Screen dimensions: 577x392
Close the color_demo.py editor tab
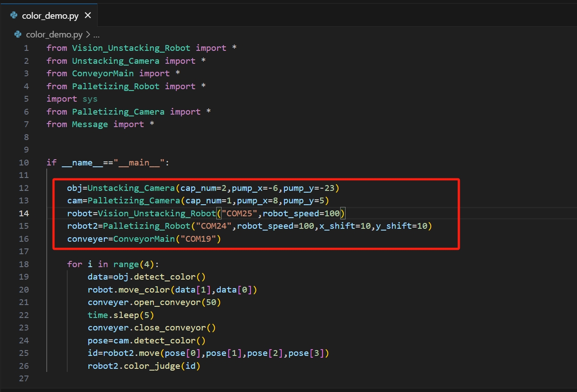88,16
